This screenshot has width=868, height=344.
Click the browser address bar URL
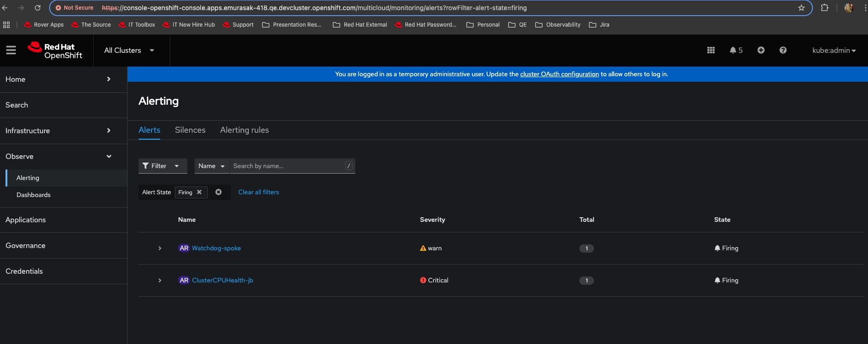(314, 8)
